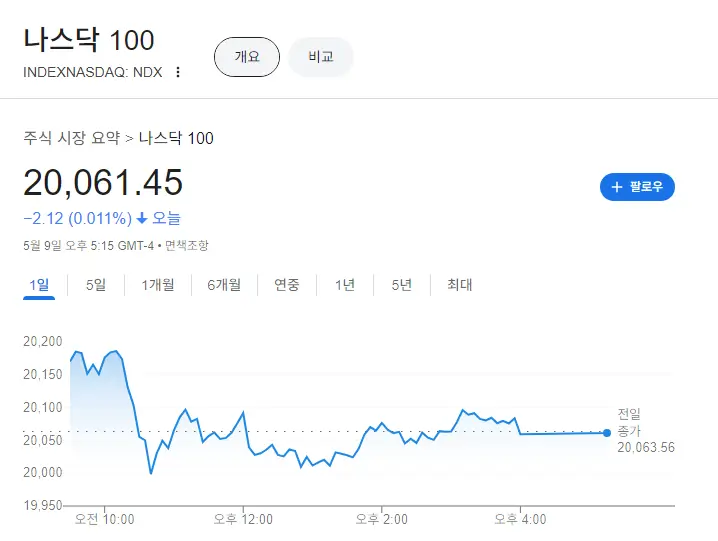Switch chart range to 1개월
Viewport: 718px width, 541px height.
pyautogui.click(x=158, y=285)
